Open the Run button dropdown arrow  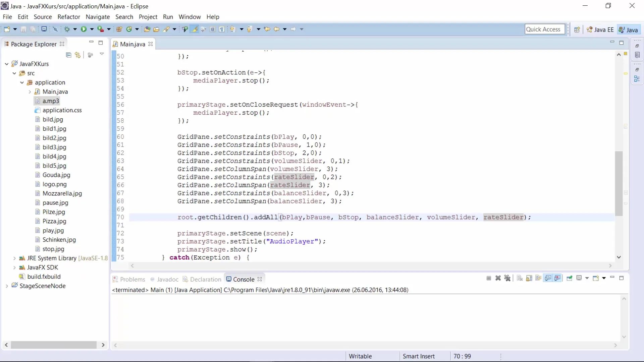92,29
